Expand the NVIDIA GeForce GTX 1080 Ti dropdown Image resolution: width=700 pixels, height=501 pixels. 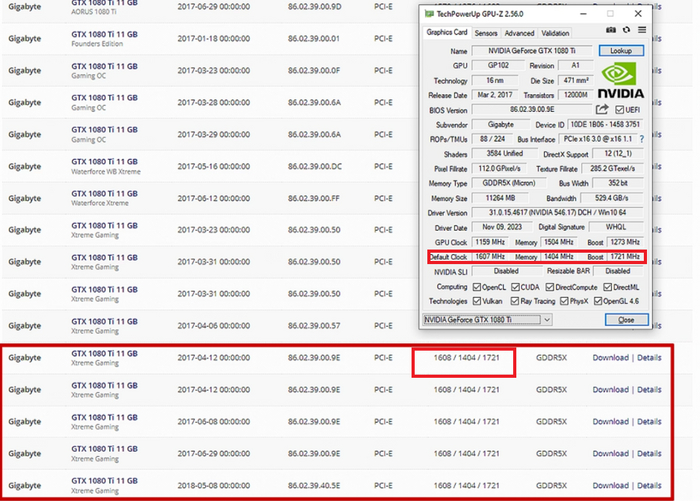546,320
